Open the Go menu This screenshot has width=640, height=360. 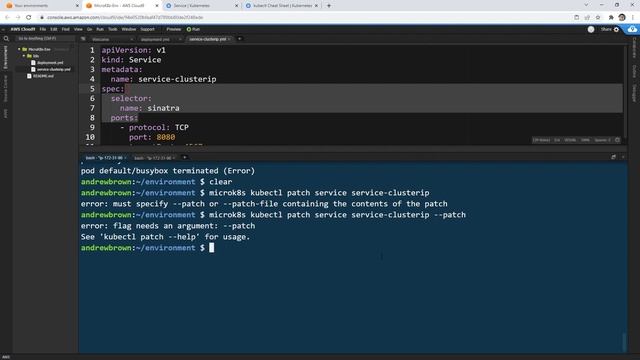[89, 29]
